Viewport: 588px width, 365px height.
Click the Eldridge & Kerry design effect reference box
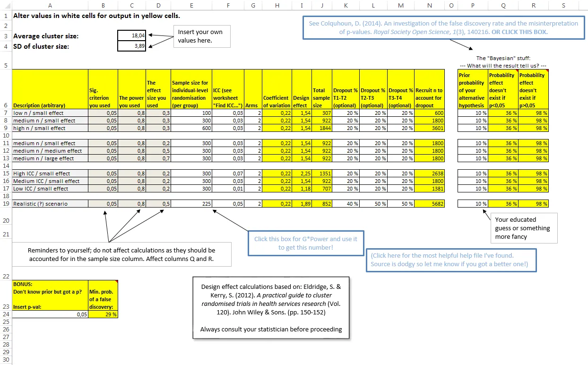point(271,308)
